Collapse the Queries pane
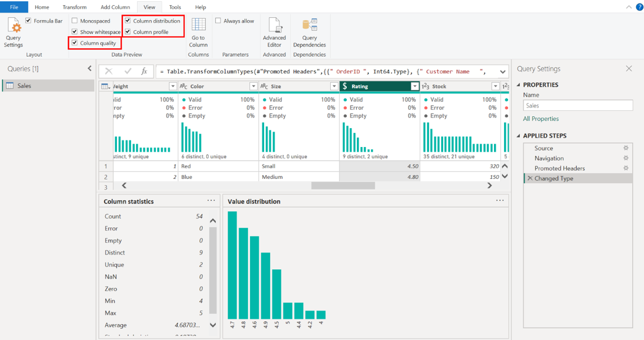Viewport: 644px width, 340px height. [x=90, y=68]
